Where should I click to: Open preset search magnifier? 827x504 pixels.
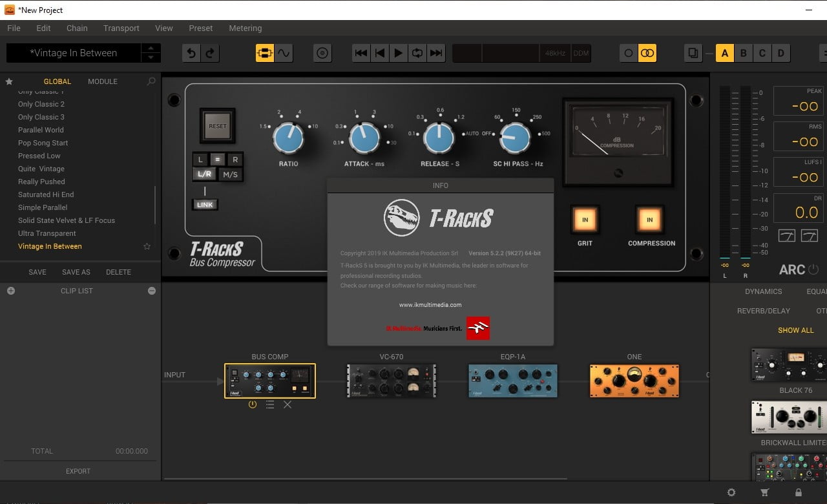(151, 81)
